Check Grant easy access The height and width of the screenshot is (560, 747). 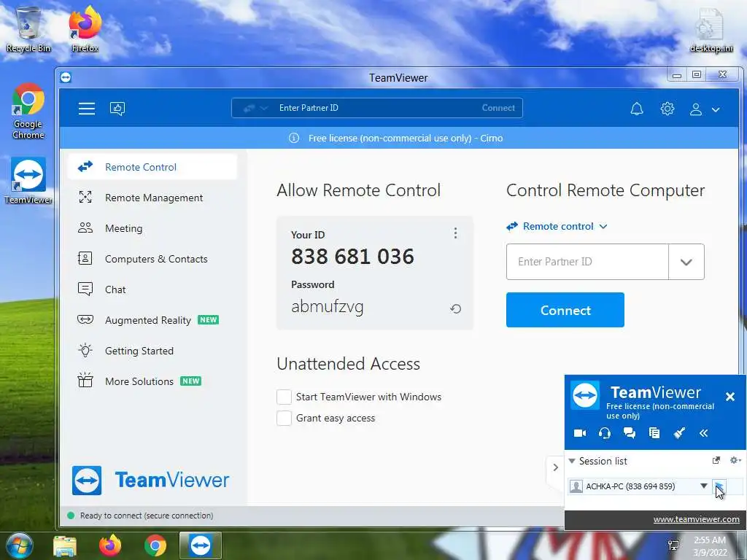[x=284, y=418]
